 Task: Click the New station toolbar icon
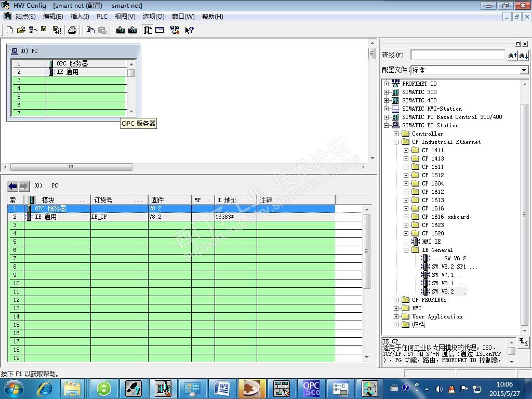point(9,30)
